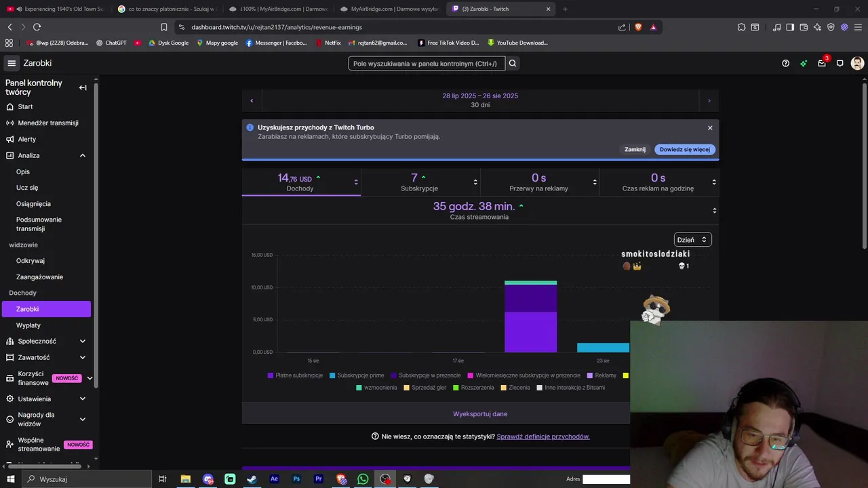Go to previous date range
Screen dimensions: 868x488
pyautogui.click(x=252, y=100)
